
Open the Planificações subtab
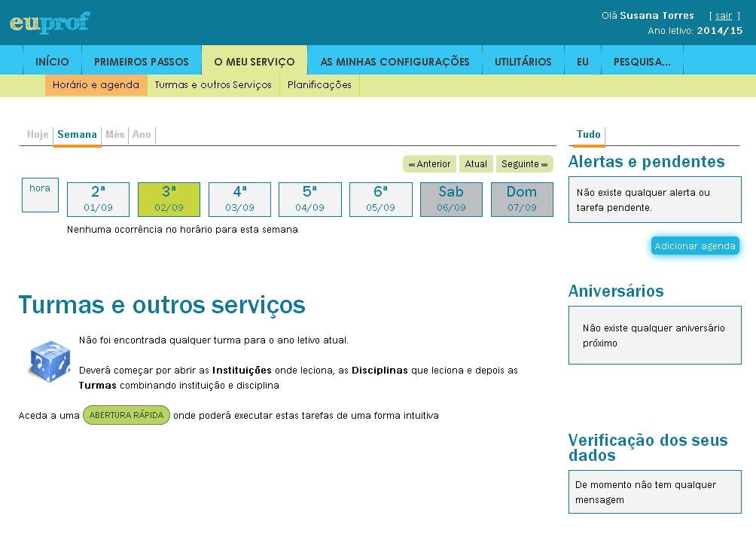[319, 85]
